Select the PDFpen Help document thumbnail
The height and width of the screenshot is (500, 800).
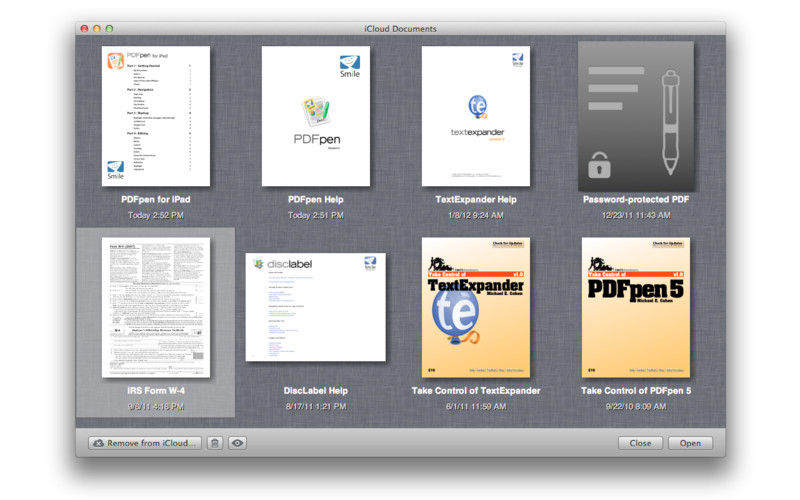[316, 116]
